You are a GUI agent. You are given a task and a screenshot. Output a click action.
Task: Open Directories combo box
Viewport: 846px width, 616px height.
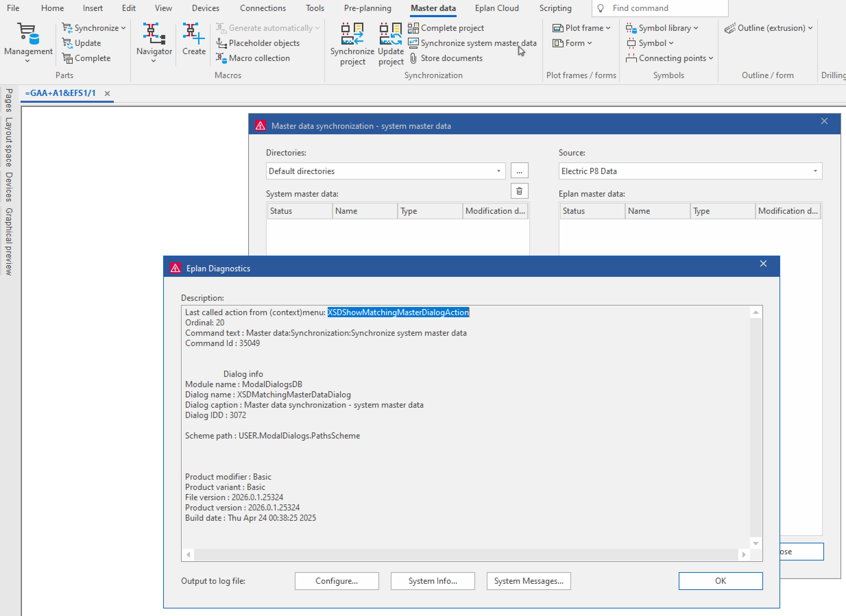point(386,171)
